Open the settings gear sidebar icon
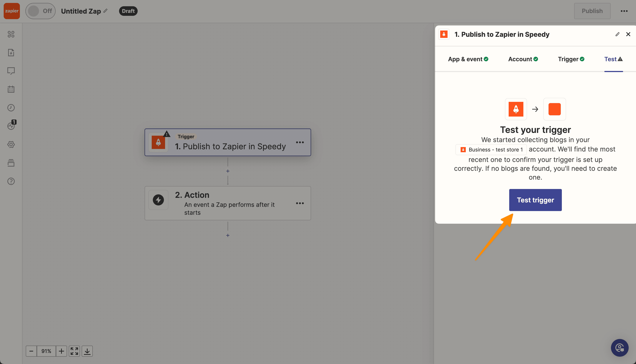The width and height of the screenshot is (636, 364). coord(11,144)
